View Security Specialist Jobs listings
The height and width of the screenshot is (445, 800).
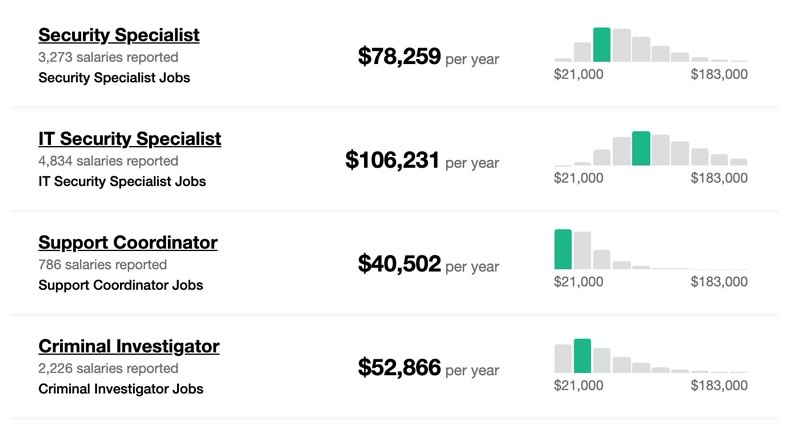tap(114, 78)
